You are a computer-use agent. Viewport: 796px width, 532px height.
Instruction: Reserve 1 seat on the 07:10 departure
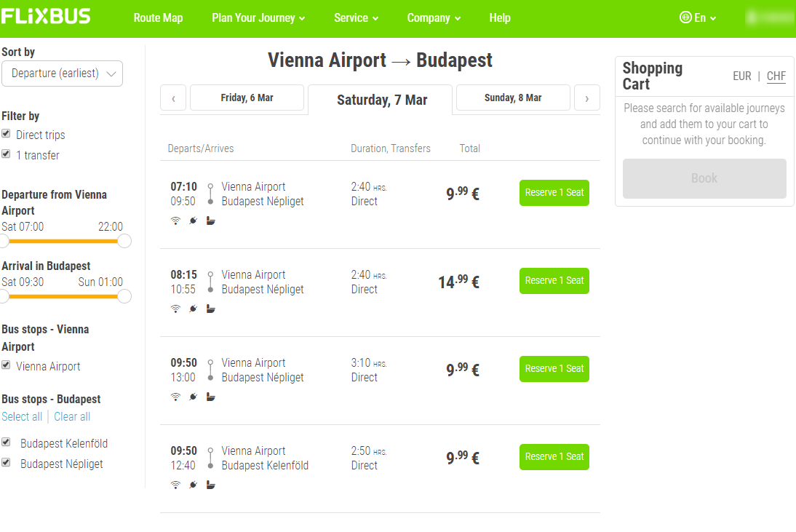554,192
